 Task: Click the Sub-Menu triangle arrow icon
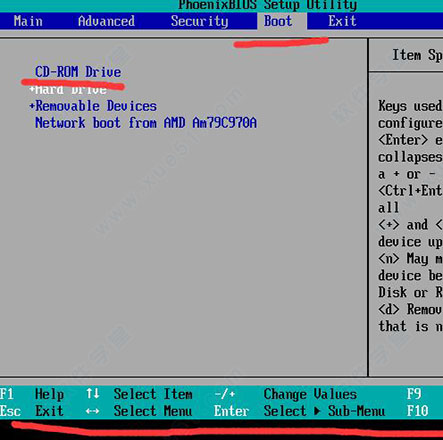(x=317, y=411)
